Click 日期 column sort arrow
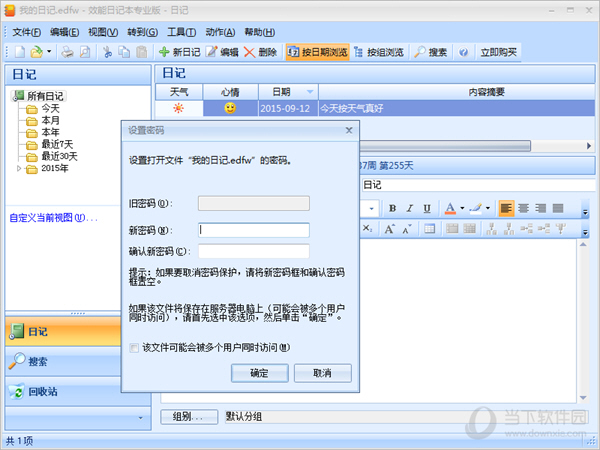This screenshot has height=450, width=600. pyautogui.click(x=310, y=92)
